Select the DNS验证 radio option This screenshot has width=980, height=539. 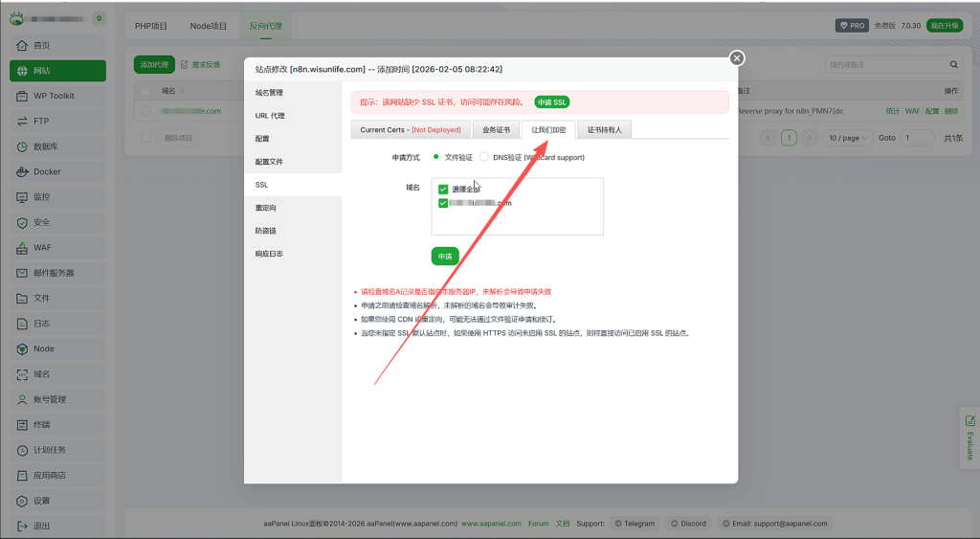(x=484, y=157)
